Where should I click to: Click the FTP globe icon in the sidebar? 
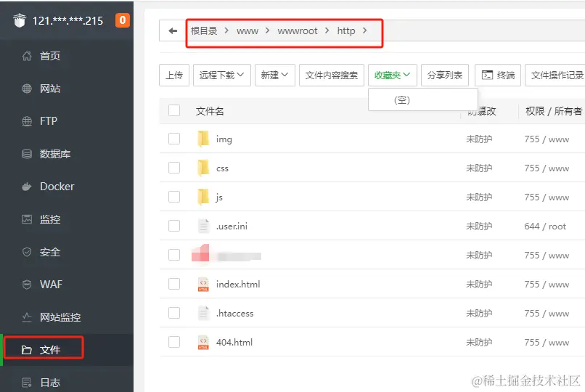pos(27,121)
